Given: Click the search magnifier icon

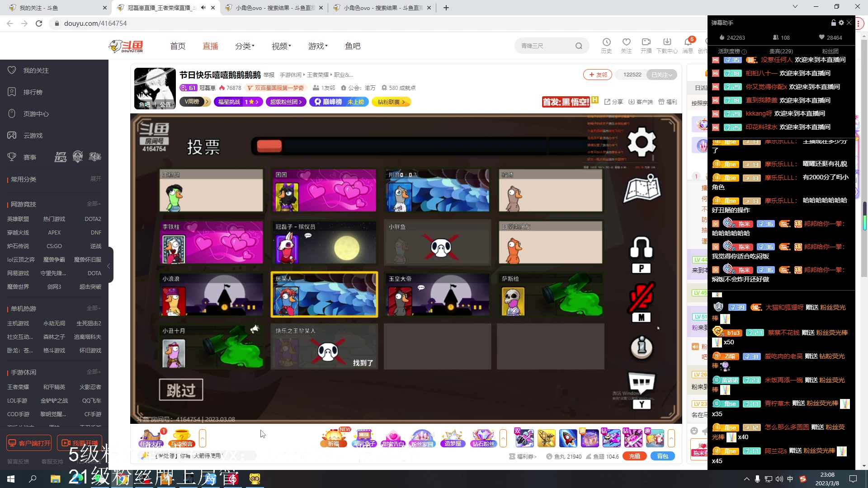Looking at the screenshot, I should 579,46.
